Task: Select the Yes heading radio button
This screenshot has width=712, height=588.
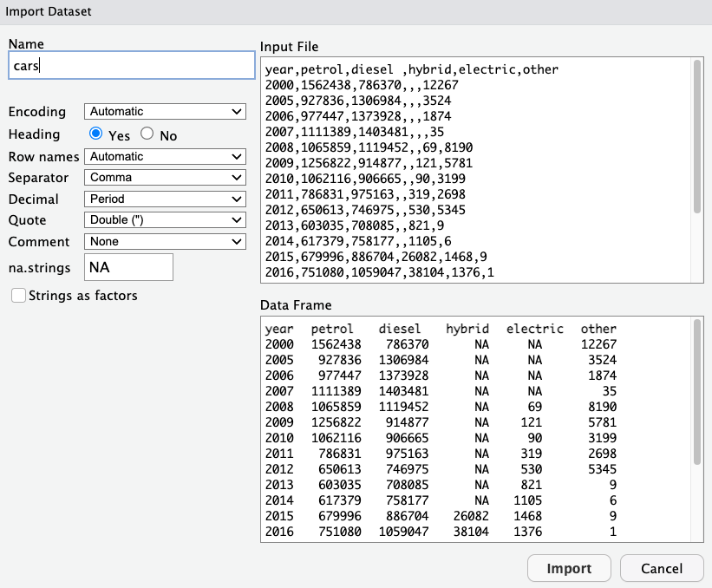Action: tap(96, 134)
